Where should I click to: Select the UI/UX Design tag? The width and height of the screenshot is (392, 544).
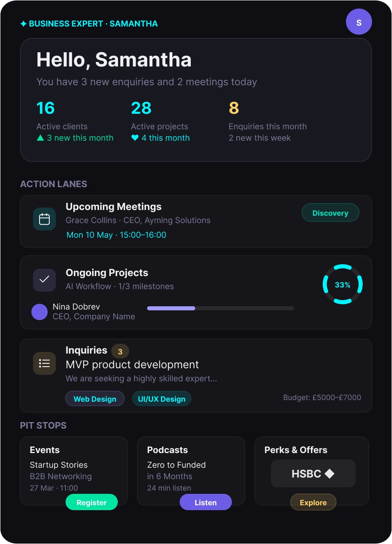click(162, 399)
